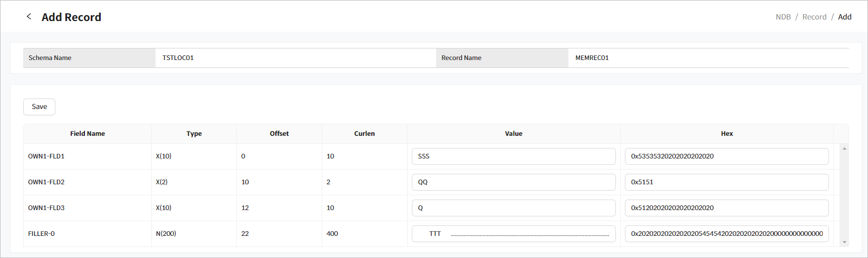
Task: Click the Record Name value MEMREC01
Action: tap(592, 58)
